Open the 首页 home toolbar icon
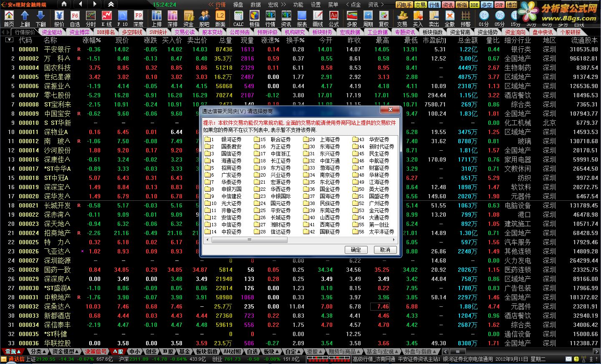This screenshot has height=364, width=601. coord(9,19)
